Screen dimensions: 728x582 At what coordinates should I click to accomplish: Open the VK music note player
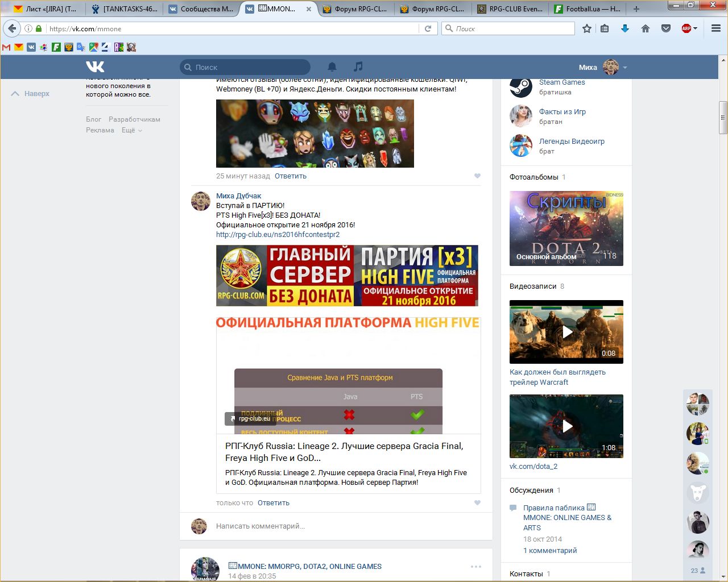coord(358,67)
